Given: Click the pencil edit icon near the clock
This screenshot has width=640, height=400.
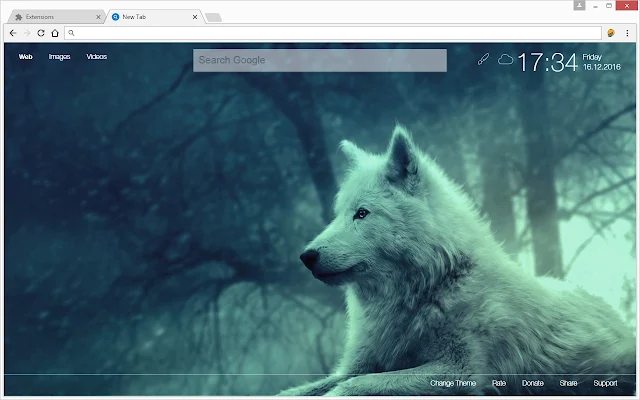Looking at the screenshot, I should (x=483, y=59).
